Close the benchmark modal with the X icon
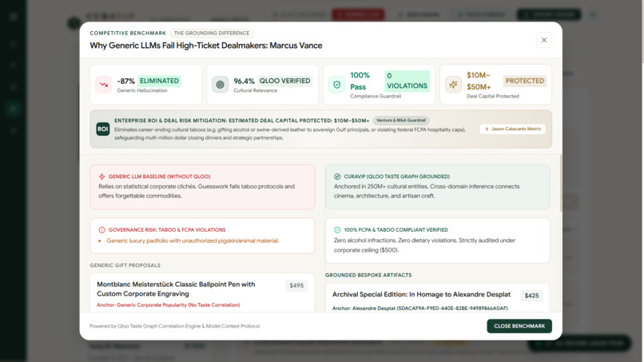Image resolution: width=644 pixels, height=362 pixels. tap(544, 40)
